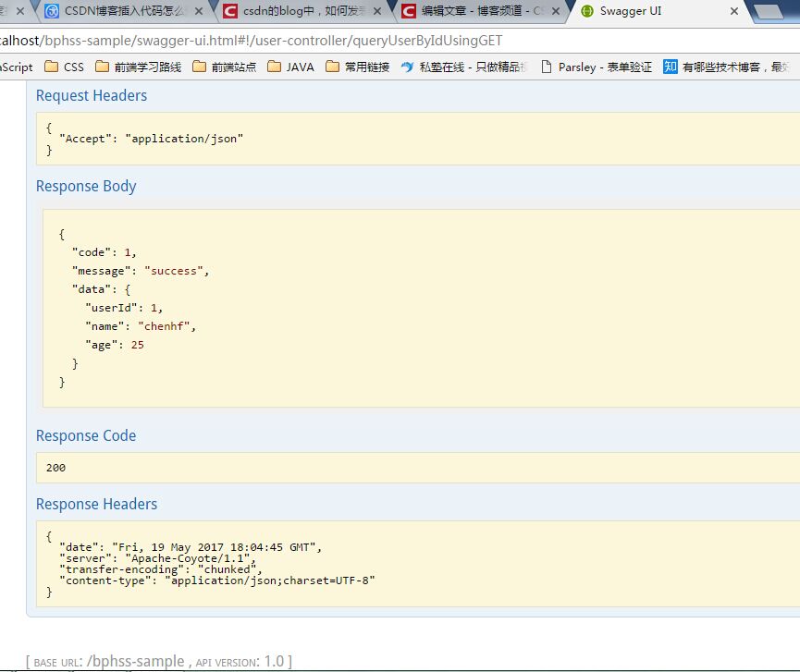Click the "message": "success" line
800x672 pixels.
pos(141,271)
